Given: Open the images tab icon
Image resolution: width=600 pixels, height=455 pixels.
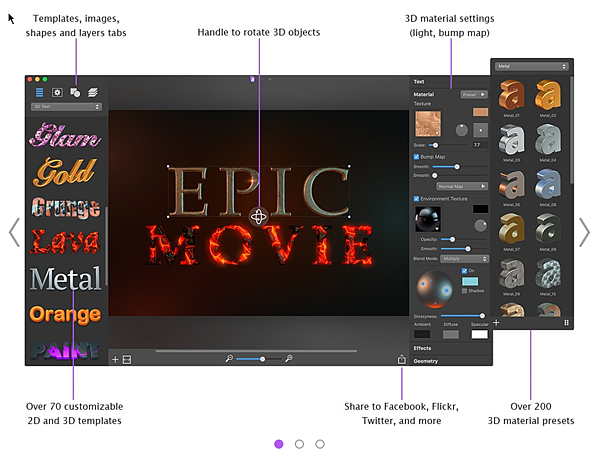Looking at the screenshot, I should pyautogui.click(x=57, y=92).
